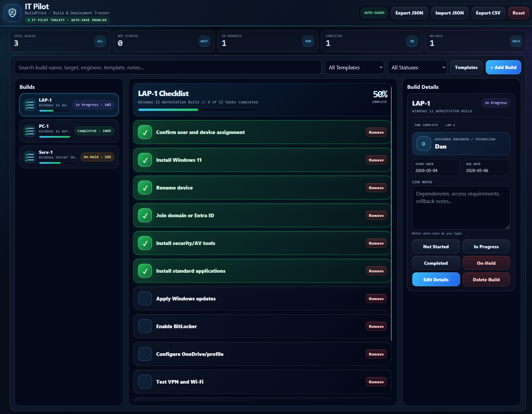
Task: Click the IT Pilot shield logo
Action: coord(12,13)
